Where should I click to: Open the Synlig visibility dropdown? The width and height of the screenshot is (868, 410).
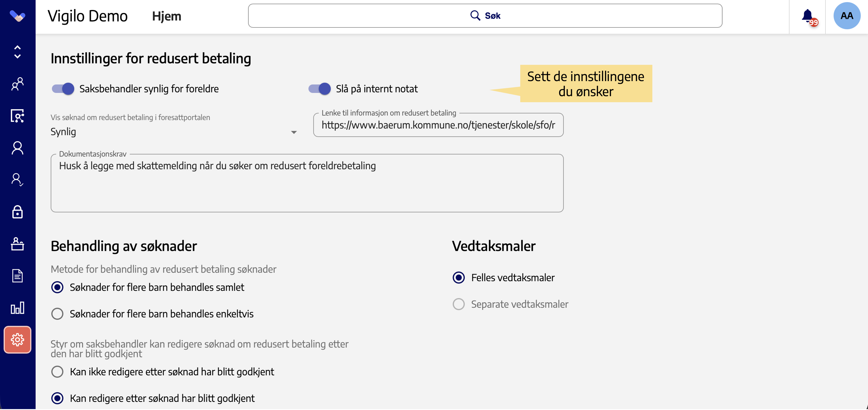[x=174, y=132]
